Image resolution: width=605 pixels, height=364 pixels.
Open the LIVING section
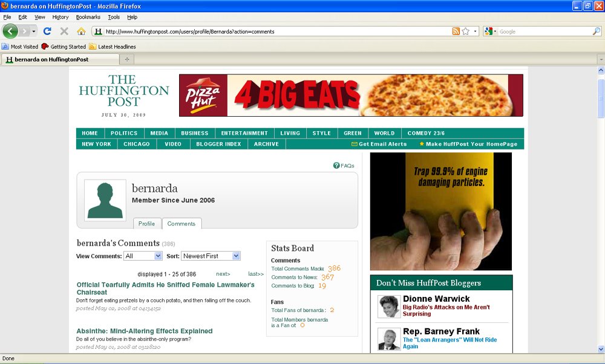point(290,133)
